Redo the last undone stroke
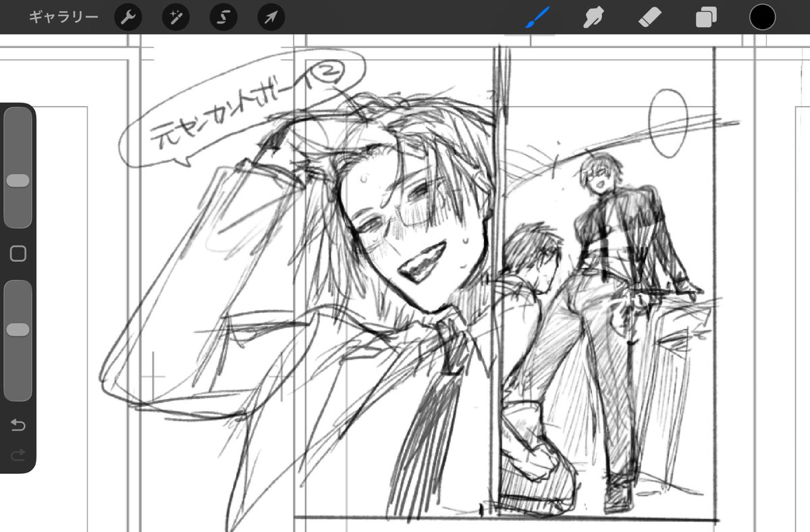The image size is (810, 532). pos(18,454)
